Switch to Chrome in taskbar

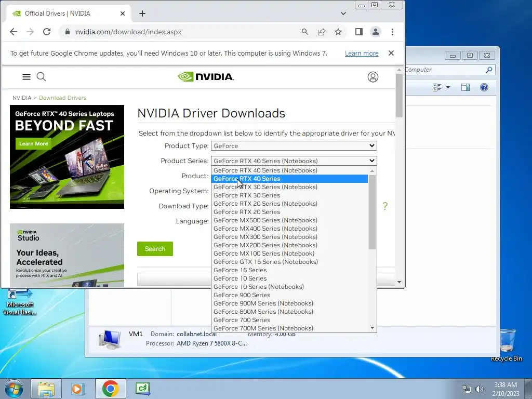tap(110, 389)
